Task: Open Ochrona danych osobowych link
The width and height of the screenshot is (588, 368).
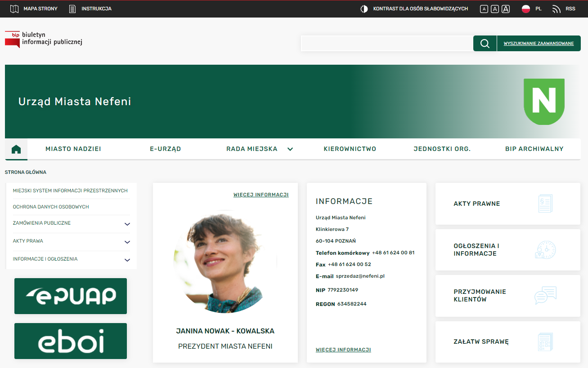Action: (51, 207)
